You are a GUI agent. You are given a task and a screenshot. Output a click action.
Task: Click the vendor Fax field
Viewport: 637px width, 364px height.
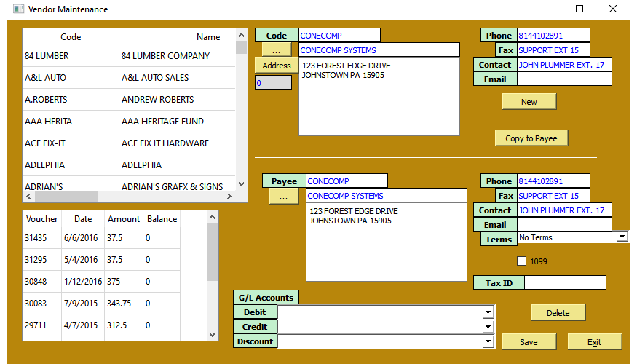553,50
